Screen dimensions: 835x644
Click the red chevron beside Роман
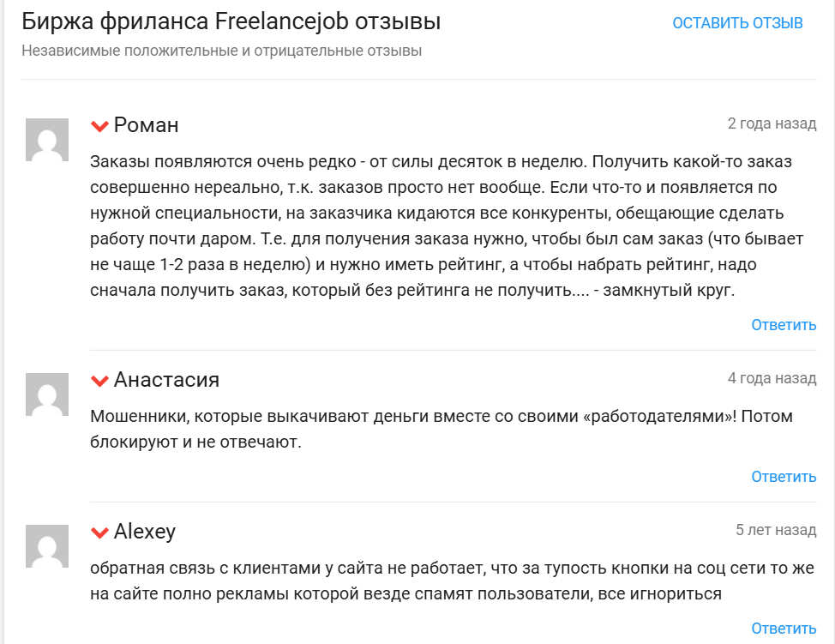(99, 126)
